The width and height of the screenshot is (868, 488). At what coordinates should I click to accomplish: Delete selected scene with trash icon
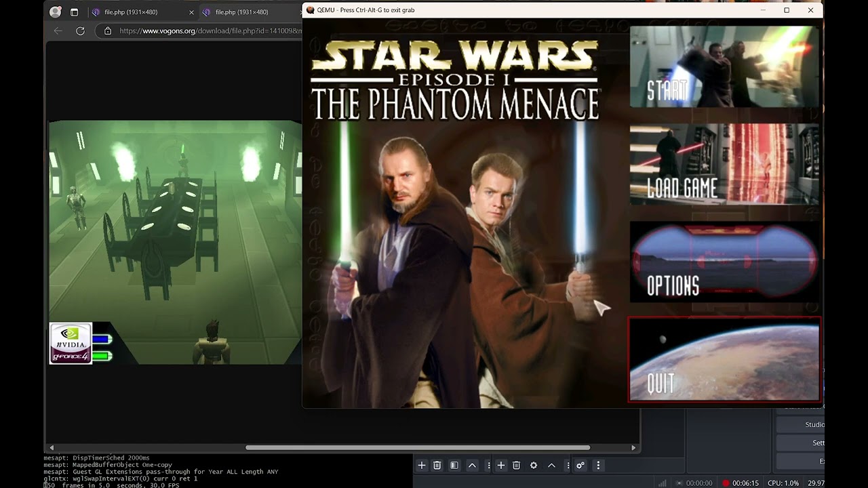(x=437, y=465)
